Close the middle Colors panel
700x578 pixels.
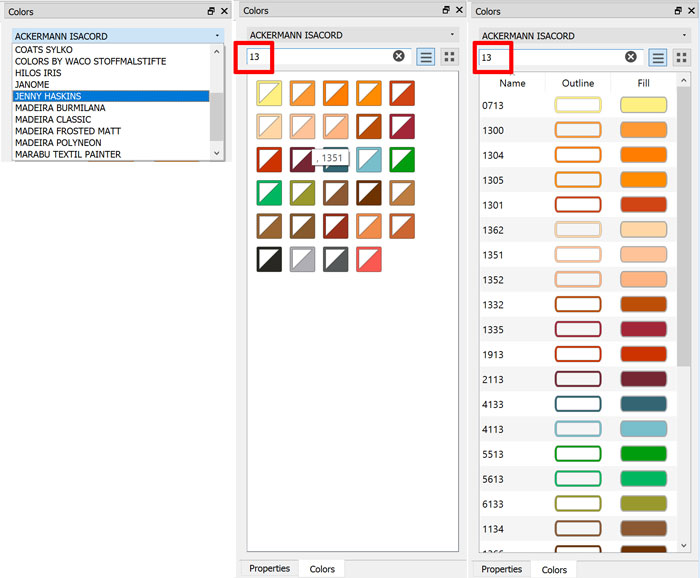[458, 11]
